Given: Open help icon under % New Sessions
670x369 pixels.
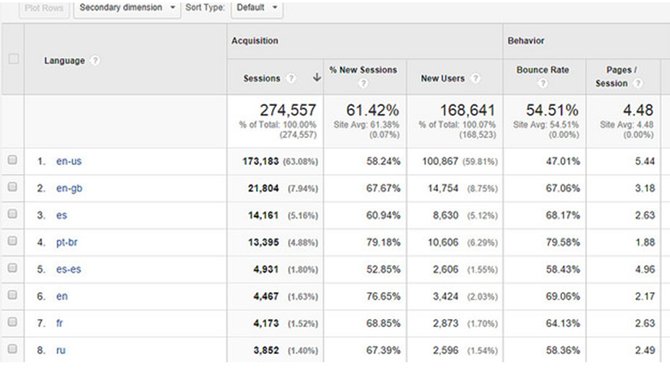Looking at the screenshot, I should (x=363, y=83).
